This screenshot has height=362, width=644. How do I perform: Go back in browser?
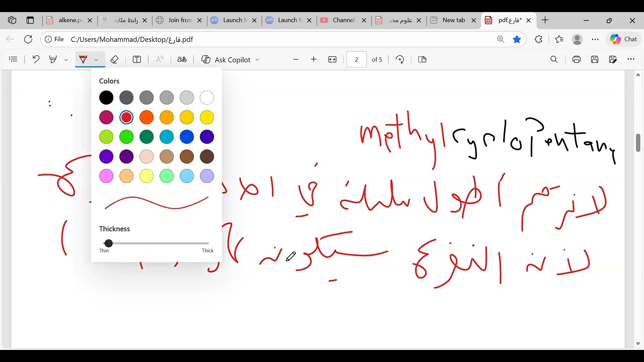click(x=10, y=39)
